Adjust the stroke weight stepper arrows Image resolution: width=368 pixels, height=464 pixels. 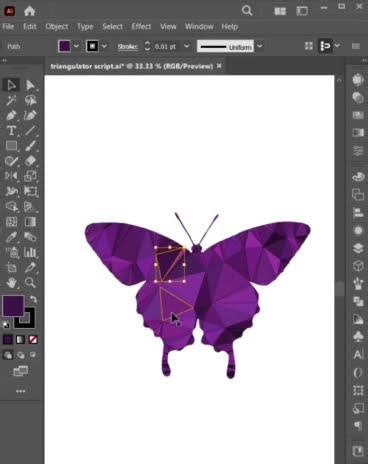[147, 46]
